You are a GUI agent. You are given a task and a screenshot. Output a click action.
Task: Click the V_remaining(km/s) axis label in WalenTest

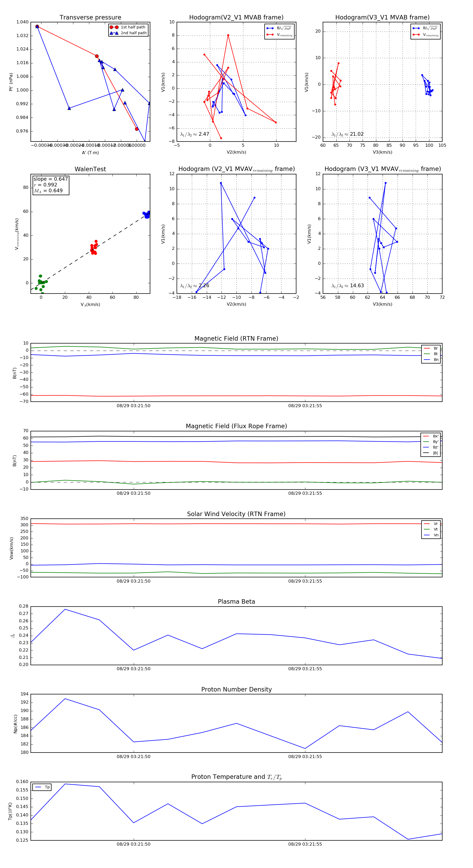17,234
